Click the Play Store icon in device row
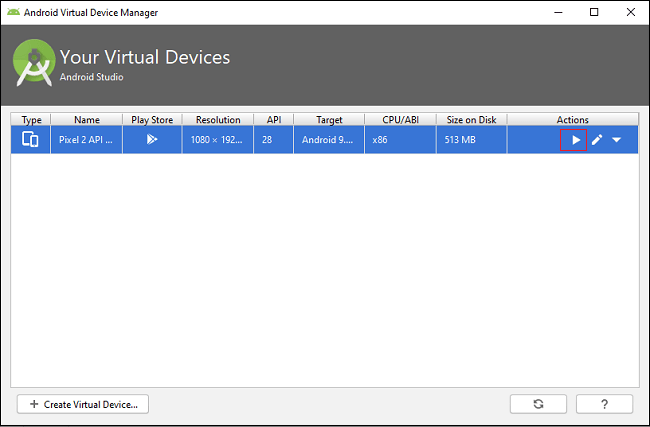 point(152,140)
